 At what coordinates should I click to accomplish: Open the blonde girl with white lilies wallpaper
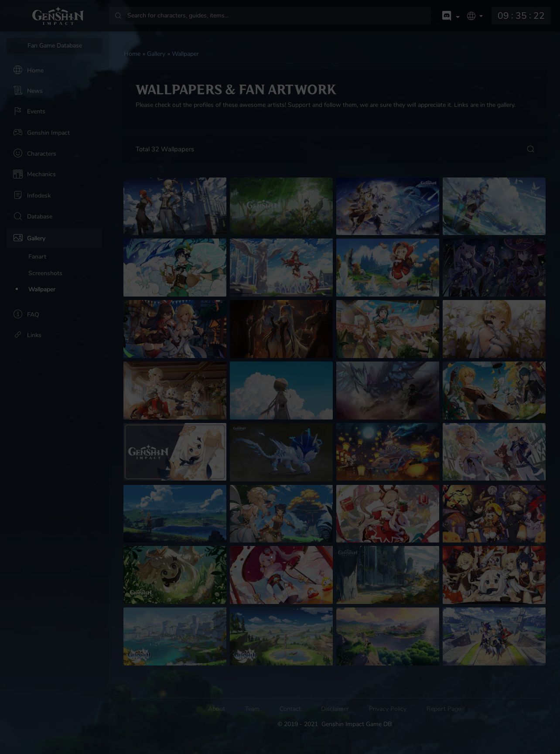tap(494, 329)
